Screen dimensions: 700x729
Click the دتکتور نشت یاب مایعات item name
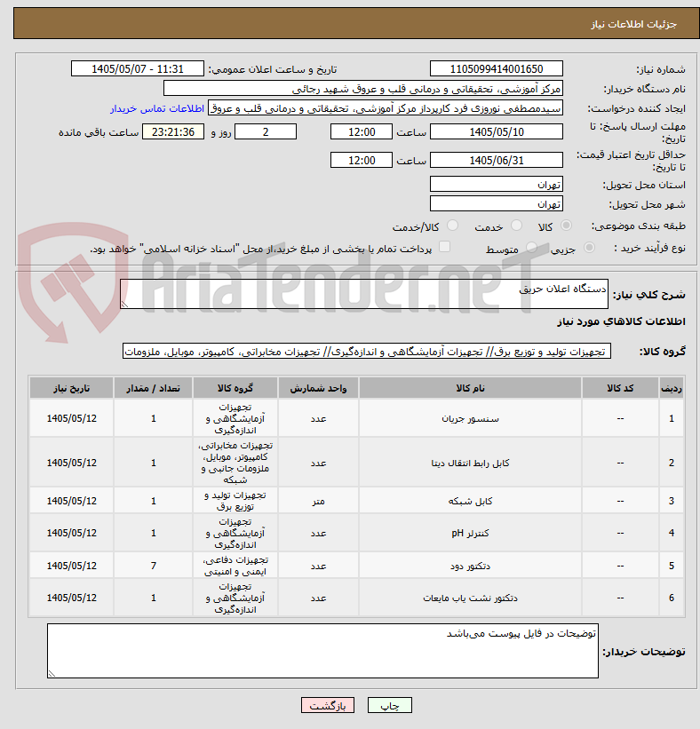tap(470, 598)
